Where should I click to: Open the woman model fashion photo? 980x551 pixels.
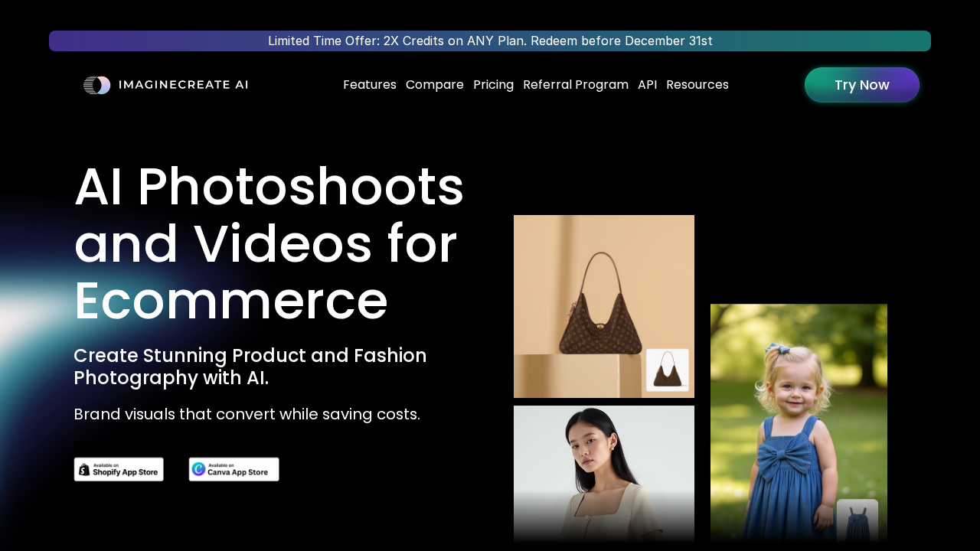tap(603, 473)
